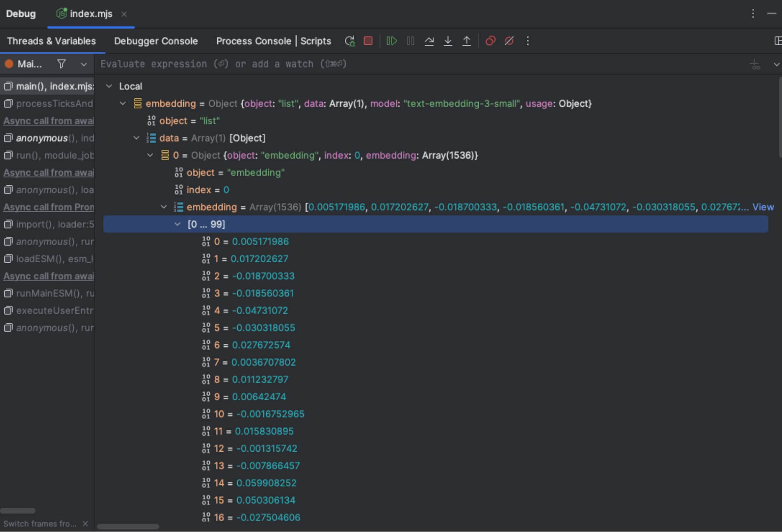This screenshot has width=782, height=532.
Task: Click the Step Out icon
Action: click(466, 41)
